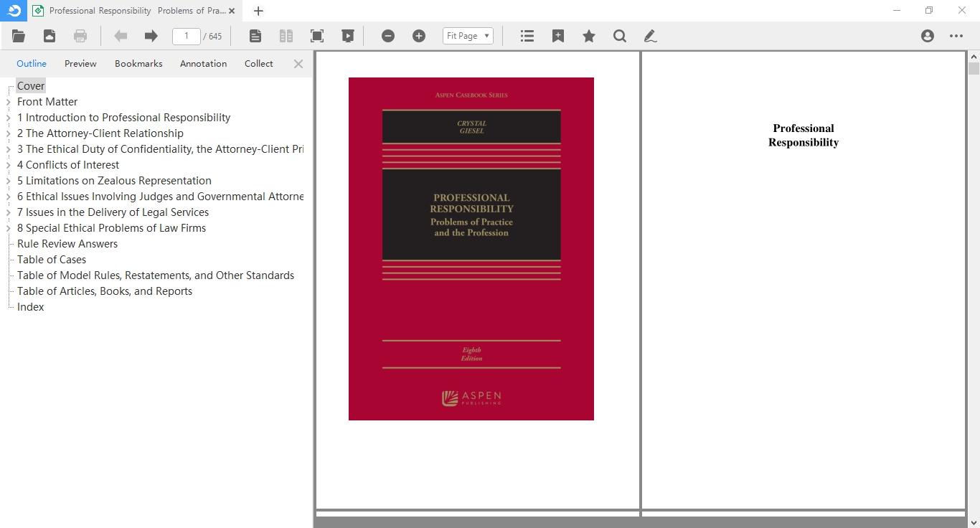Click the red book cover page
This screenshot has width=980, height=528.
pos(471,249)
